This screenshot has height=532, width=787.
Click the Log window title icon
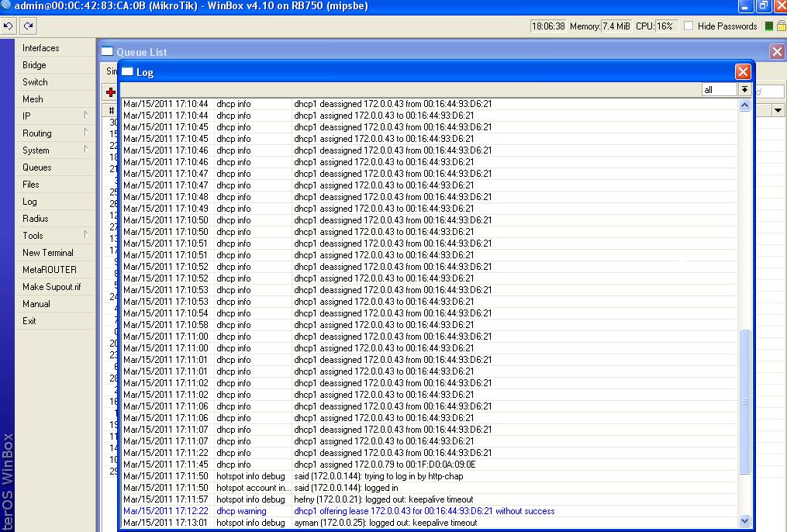pos(127,72)
